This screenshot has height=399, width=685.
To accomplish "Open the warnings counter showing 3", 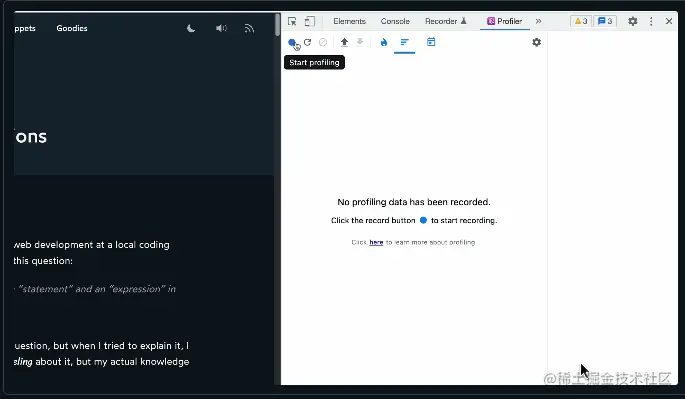I will pyautogui.click(x=581, y=21).
